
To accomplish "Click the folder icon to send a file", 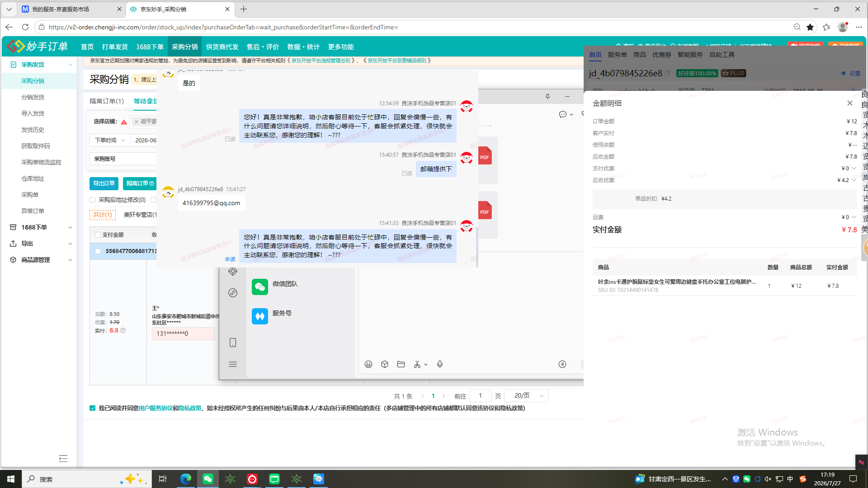I will point(401,364).
